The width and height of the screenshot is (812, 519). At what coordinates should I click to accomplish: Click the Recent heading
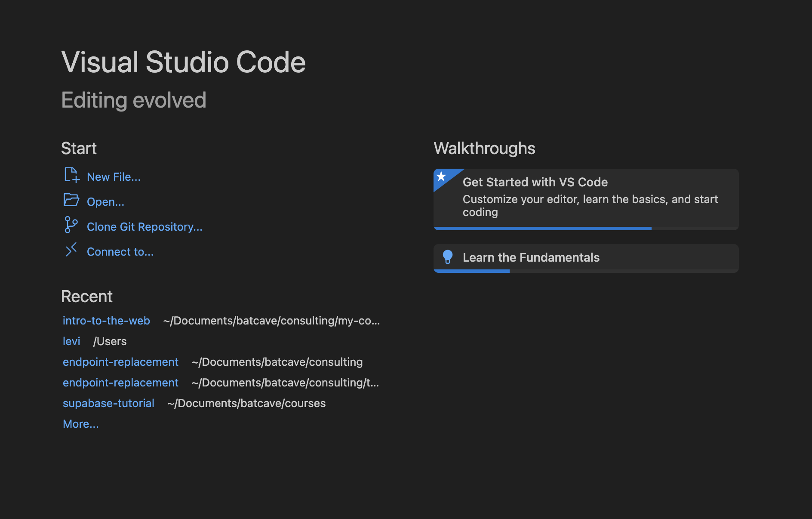87,297
